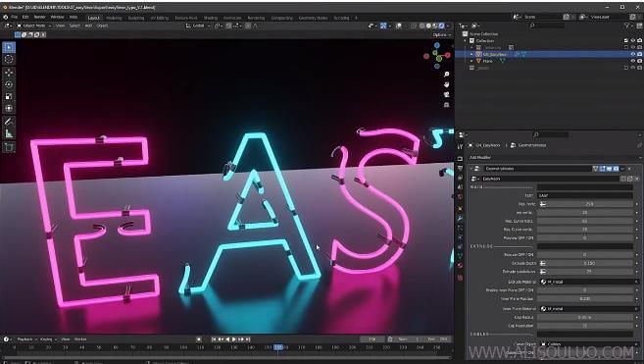Click the TEXT input field showing EASY
Screen dimensions: 644x364
[x=586, y=196]
